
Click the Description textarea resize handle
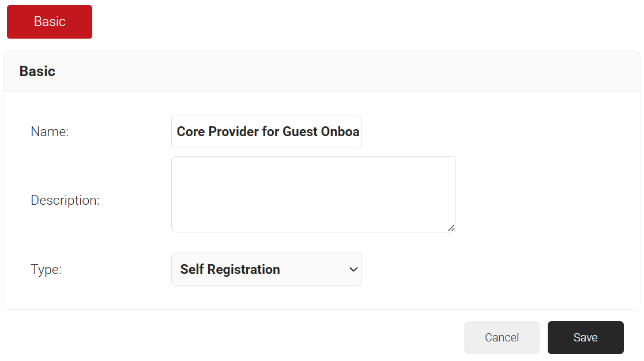click(451, 228)
